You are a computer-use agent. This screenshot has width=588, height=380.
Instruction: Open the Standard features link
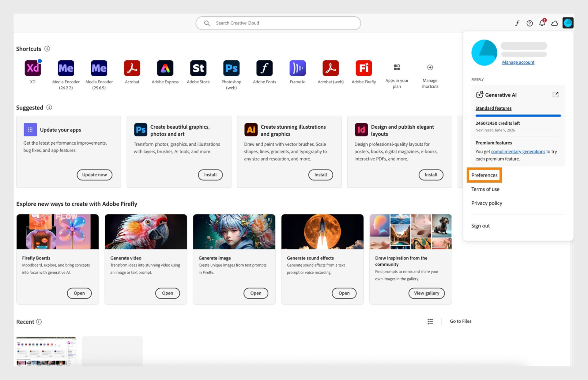493,108
